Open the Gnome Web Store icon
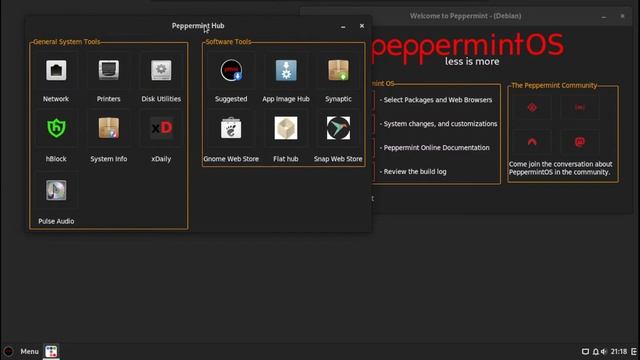The height and width of the screenshot is (360, 640). coord(231,128)
